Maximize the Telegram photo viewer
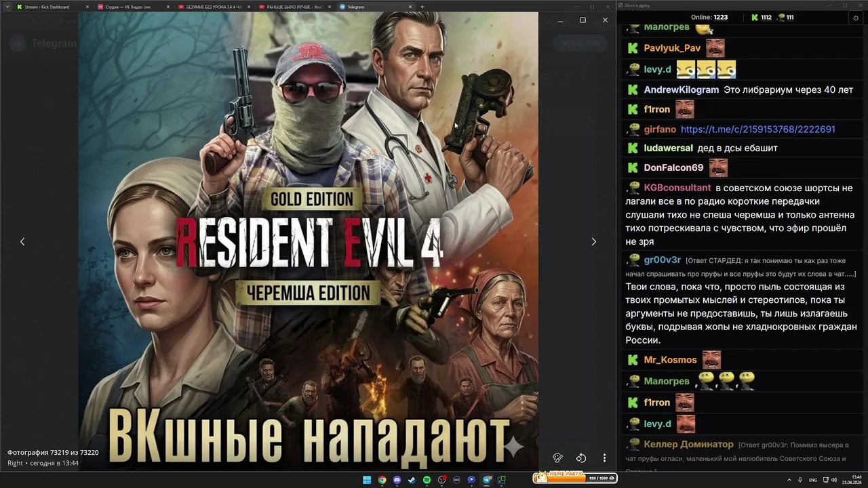Viewport: 868px width, 488px height. (x=583, y=20)
